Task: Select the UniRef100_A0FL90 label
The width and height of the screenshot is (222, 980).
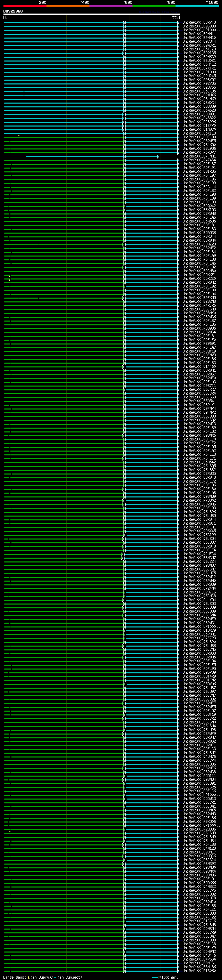Action: (x=199, y=137)
